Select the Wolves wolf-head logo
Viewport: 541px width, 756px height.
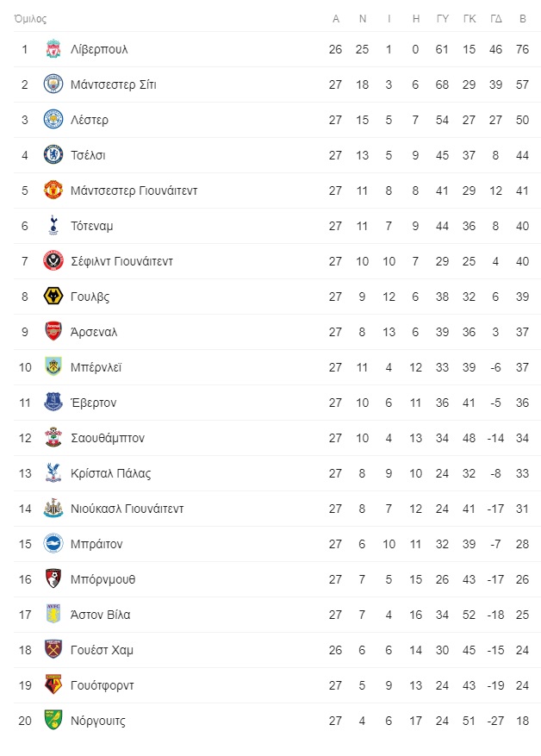tap(53, 296)
